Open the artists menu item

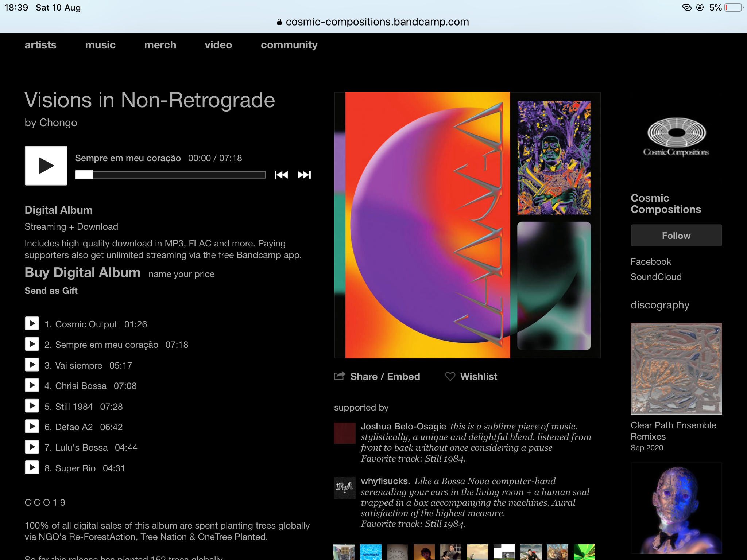point(40,45)
